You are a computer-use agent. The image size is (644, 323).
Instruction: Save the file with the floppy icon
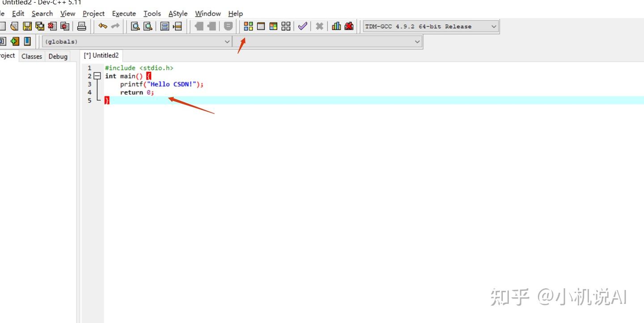27,26
